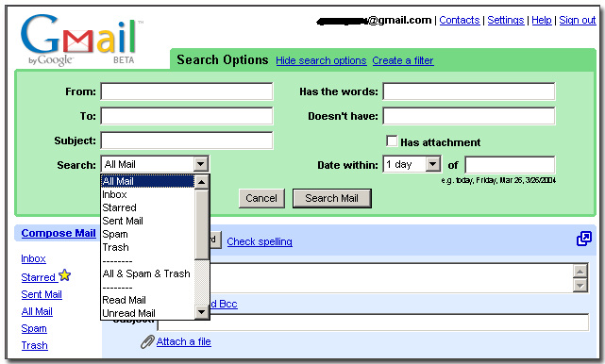The width and height of the screenshot is (605, 364).
Task: Focus the Doesn't have field
Action: click(x=469, y=116)
